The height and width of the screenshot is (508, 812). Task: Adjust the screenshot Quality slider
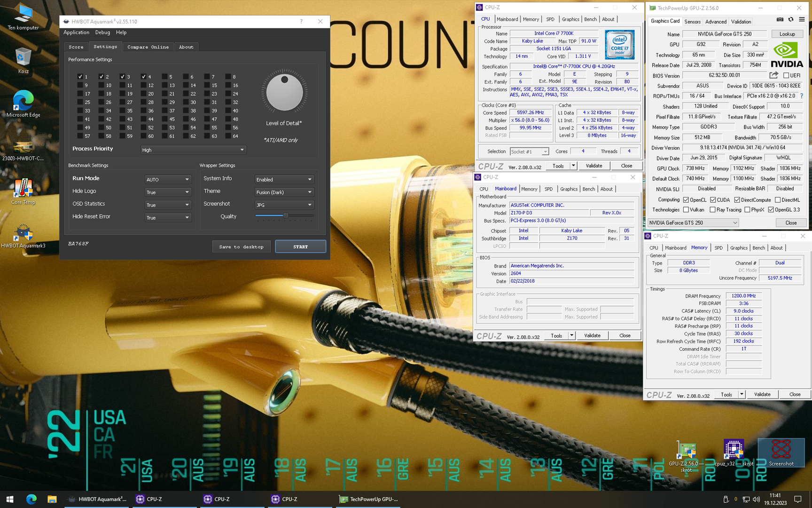[285, 215]
